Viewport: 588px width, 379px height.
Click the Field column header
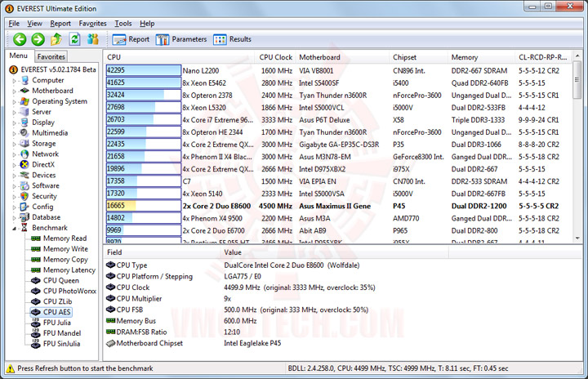[161, 252]
